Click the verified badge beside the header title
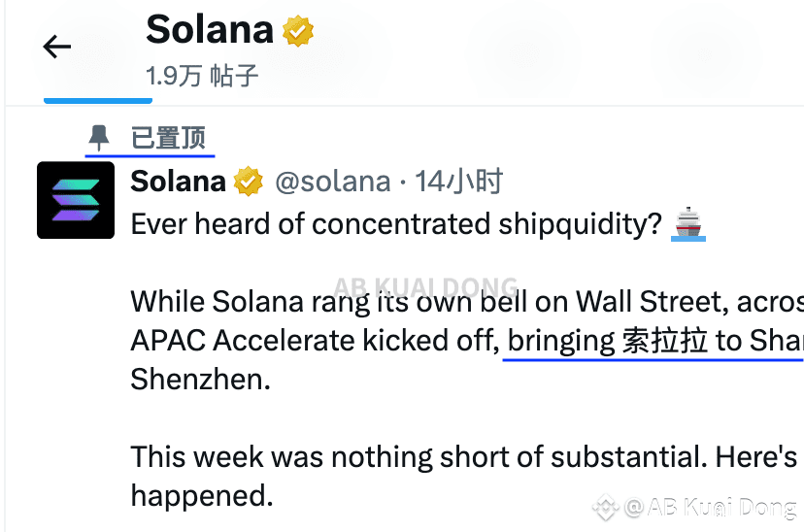The height and width of the screenshot is (532, 804). [x=298, y=32]
